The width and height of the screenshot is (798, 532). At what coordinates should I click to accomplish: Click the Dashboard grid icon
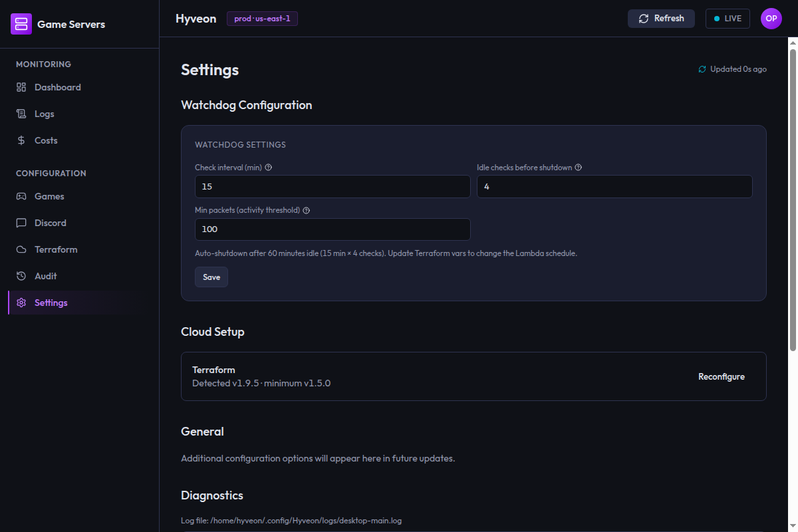click(21, 87)
